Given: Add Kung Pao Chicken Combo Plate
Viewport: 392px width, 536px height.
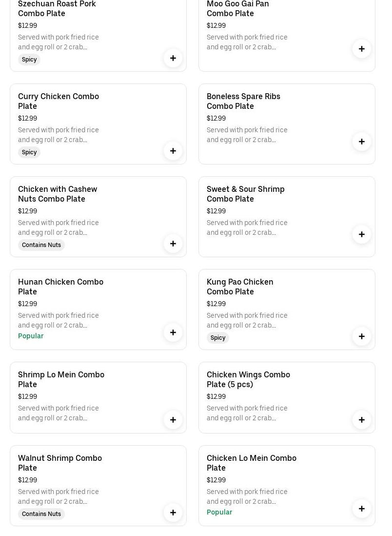Looking at the screenshot, I should [x=362, y=336].
